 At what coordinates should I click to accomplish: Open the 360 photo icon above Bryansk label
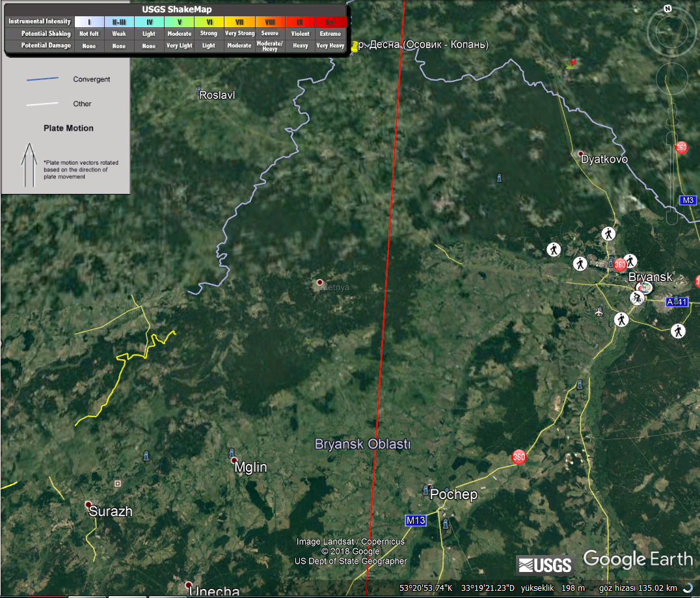[619, 265]
